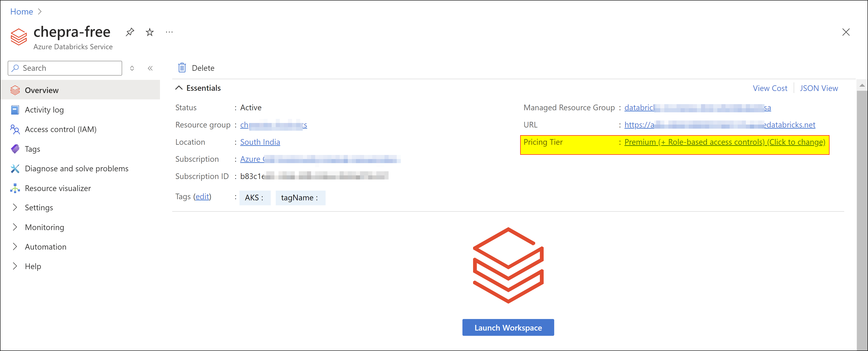The image size is (868, 351).
Task: Open the more options ellipsis menu
Action: [x=169, y=32]
